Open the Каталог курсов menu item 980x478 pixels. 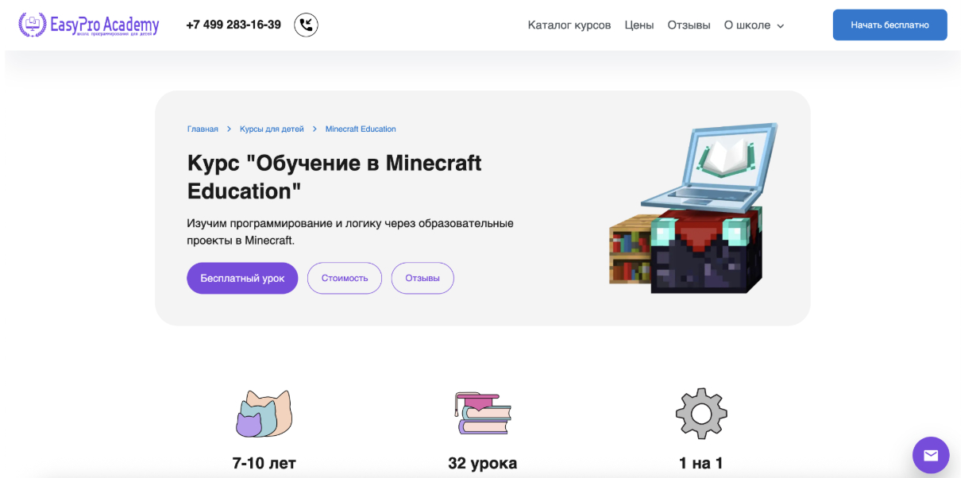pos(569,25)
